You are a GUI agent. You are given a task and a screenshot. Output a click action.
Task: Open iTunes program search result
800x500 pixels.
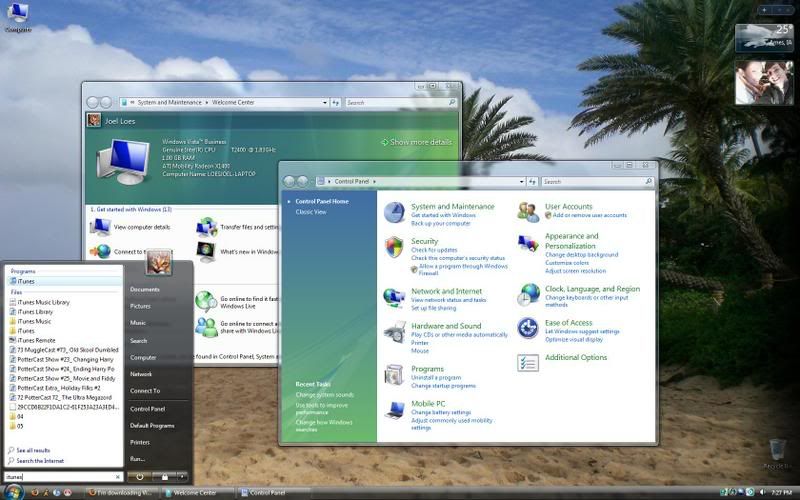pyautogui.click(x=64, y=281)
